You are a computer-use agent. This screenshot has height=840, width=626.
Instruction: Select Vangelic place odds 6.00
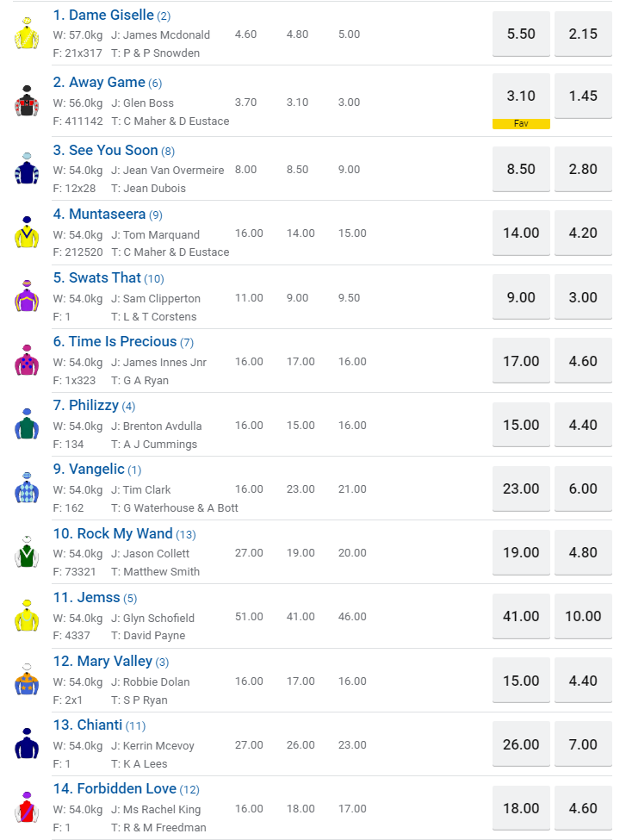pos(583,488)
